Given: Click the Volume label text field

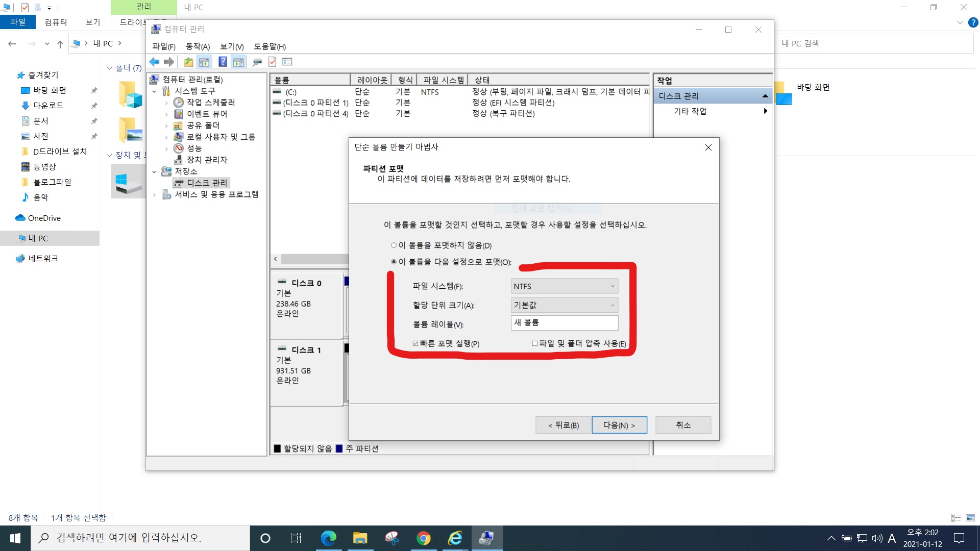Looking at the screenshot, I should pyautogui.click(x=564, y=322).
